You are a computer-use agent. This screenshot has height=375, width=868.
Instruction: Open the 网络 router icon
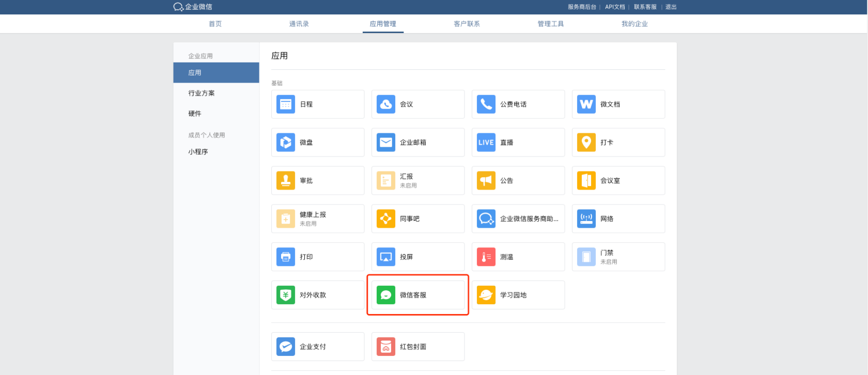click(x=586, y=219)
